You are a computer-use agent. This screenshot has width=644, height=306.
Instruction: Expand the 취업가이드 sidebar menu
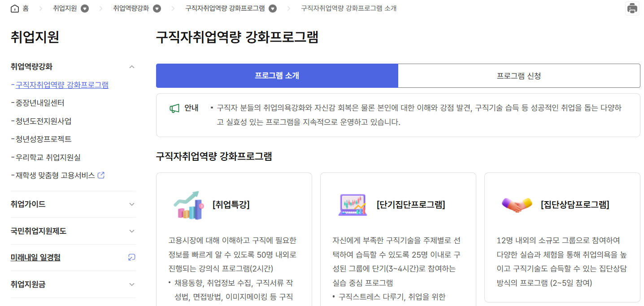click(132, 204)
